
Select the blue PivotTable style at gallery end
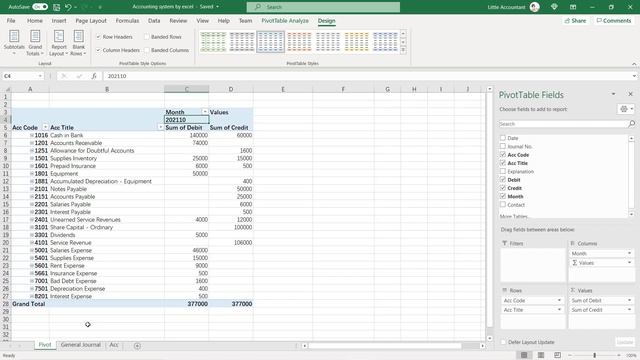tap(385, 42)
